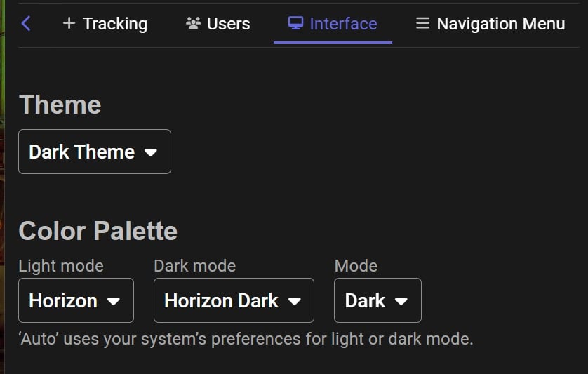Click the people icon beside Users

click(x=193, y=23)
